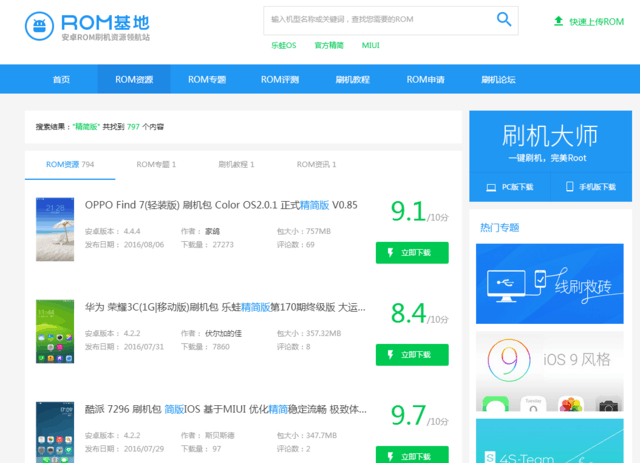Click the MIUI keyword link
640x463 pixels.
coord(370,46)
